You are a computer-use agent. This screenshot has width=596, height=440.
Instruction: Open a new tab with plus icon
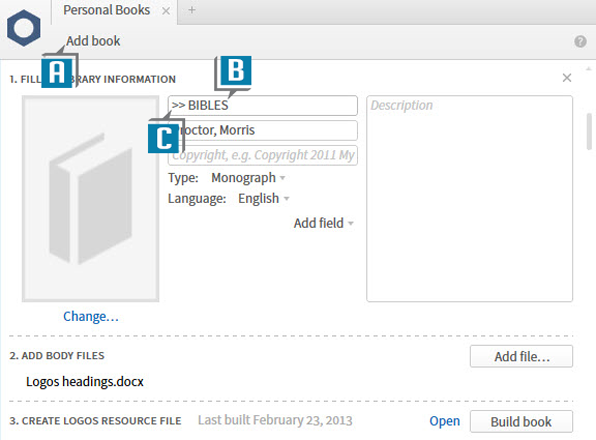(x=192, y=10)
